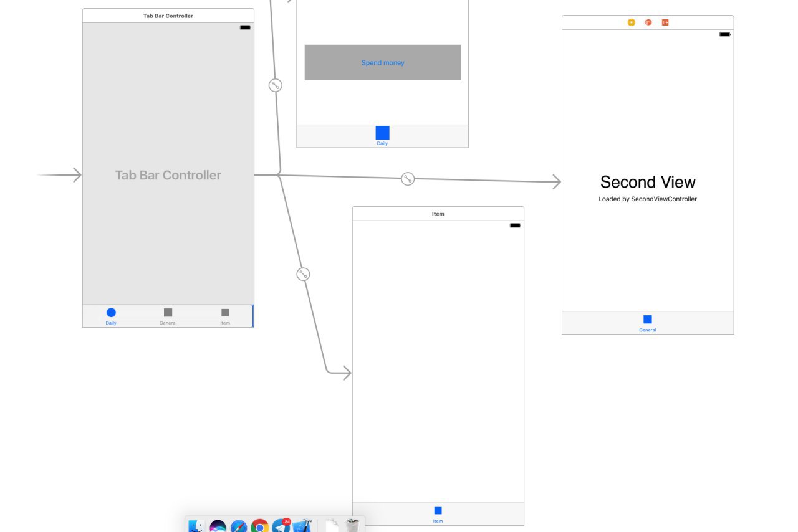Click the Spend money button
The width and height of the screenshot is (798, 532).
[383, 62]
